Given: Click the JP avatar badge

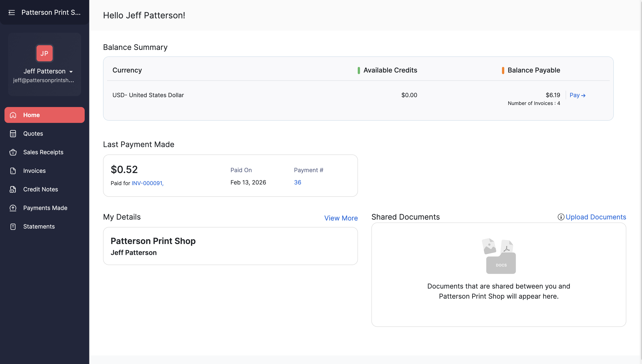Looking at the screenshot, I should [x=44, y=53].
